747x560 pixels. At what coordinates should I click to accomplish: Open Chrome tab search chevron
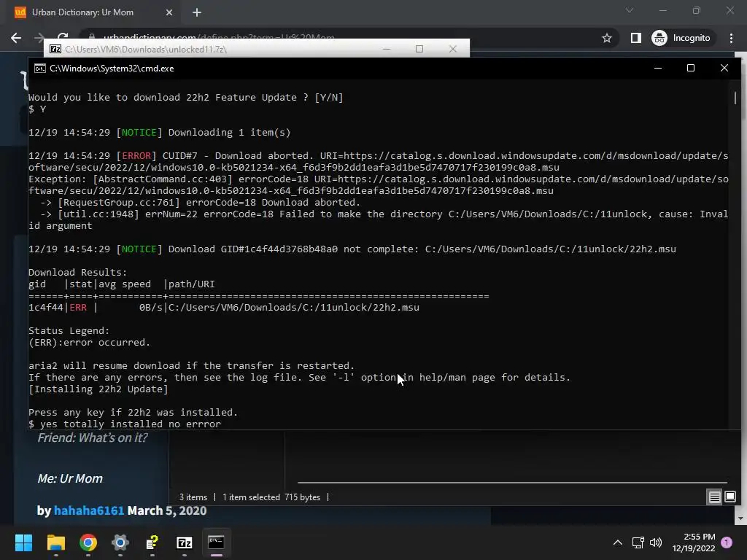(x=630, y=10)
